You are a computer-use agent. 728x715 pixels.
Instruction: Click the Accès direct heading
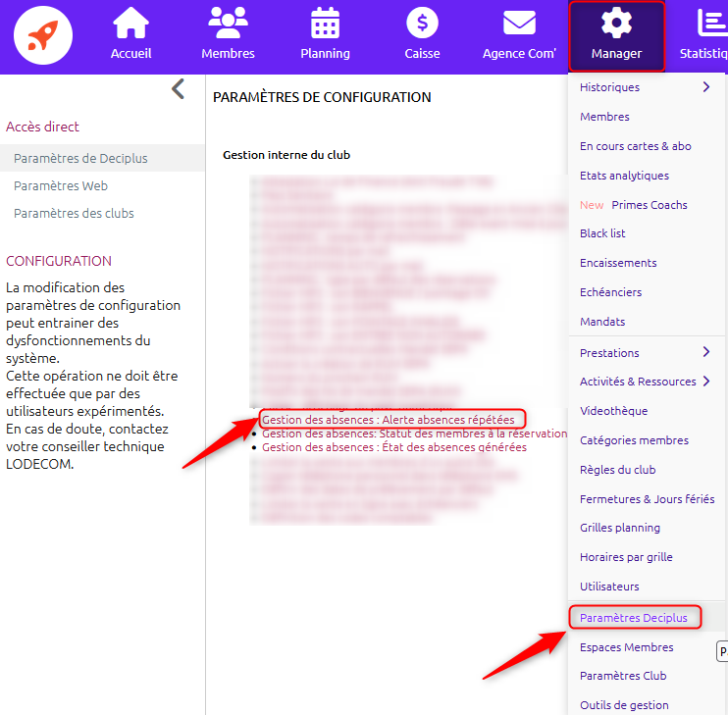coord(42,127)
